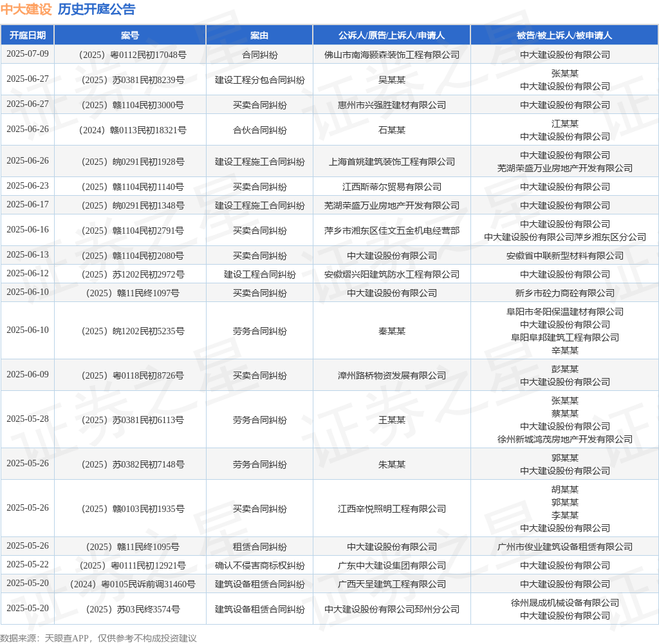Click the date 2025-07-09

pyautogui.click(x=28, y=54)
